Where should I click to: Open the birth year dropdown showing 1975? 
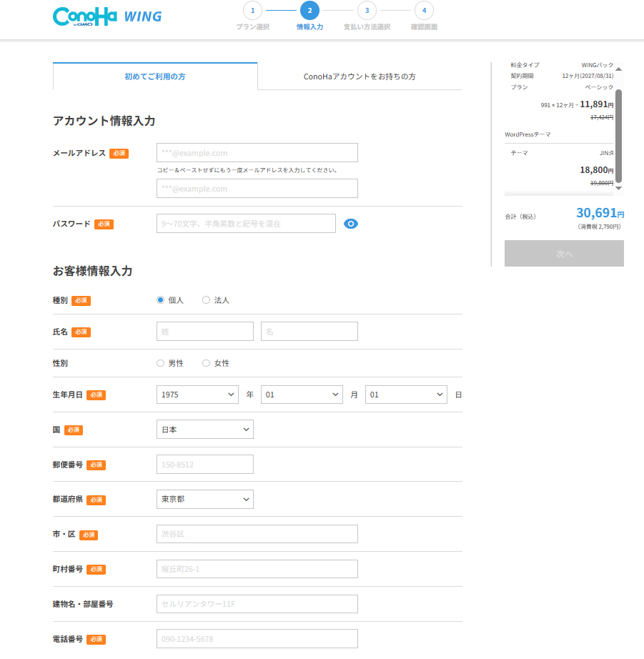click(197, 395)
